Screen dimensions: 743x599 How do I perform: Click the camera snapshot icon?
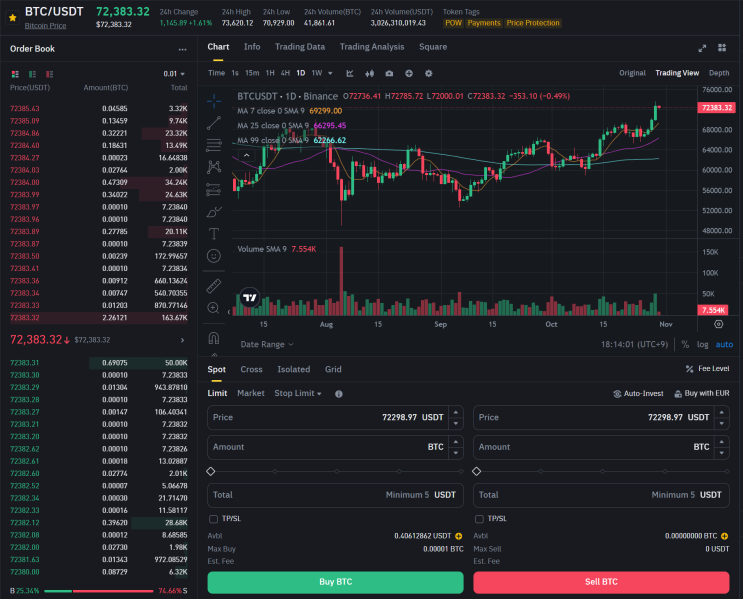(389, 73)
